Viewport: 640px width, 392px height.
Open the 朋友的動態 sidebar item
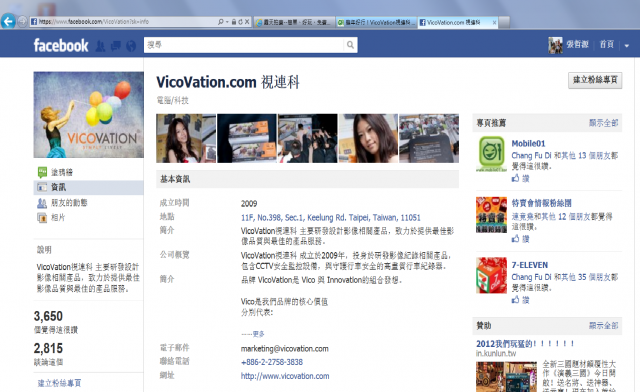pos(88,203)
